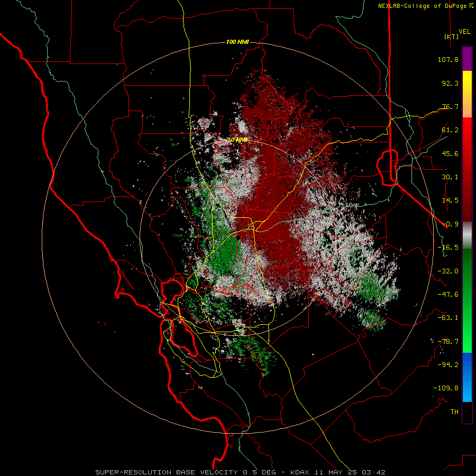Select the 30.1 scale value
The image size is (476, 476).
click(x=450, y=177)
